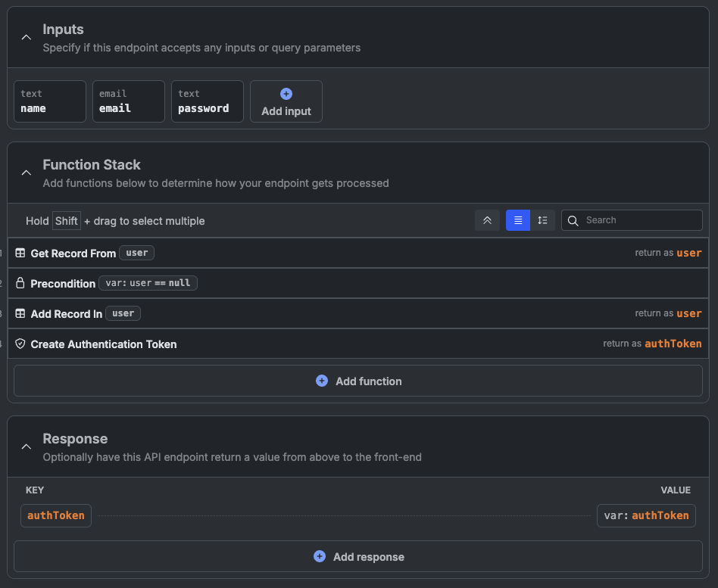This screenshot has height=588, width=718.
Task: Click the authToken response key
Action: point(56,515)
